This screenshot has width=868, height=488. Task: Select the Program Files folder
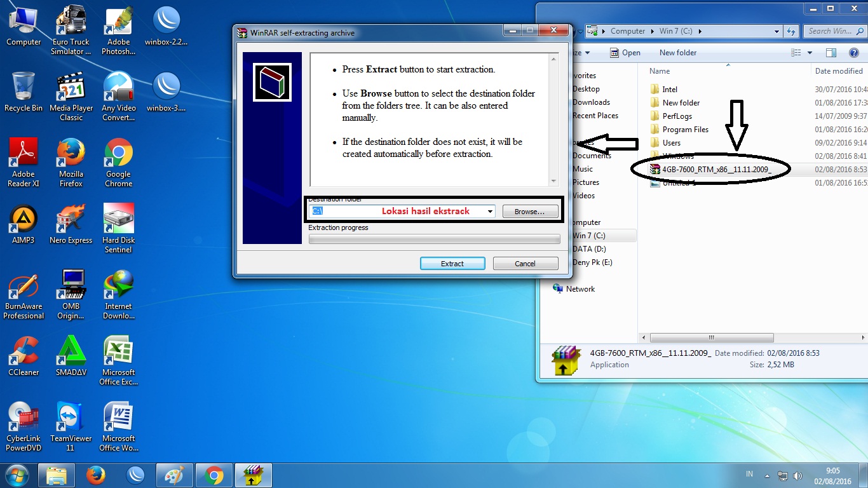(685, 130)
